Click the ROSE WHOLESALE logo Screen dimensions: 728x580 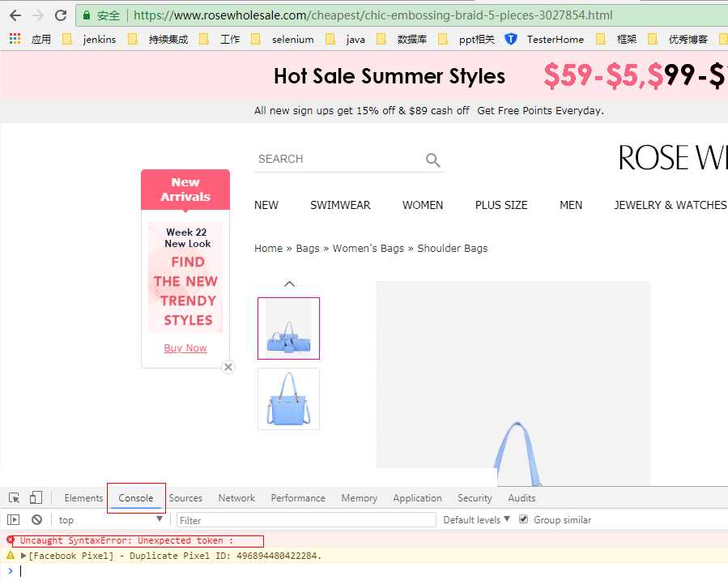pos(673,158)
